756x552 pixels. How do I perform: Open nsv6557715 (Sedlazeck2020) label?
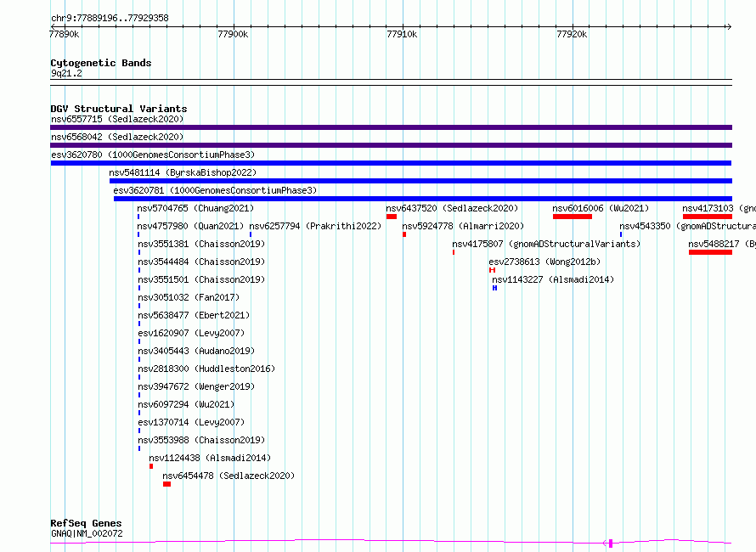[x=117, y=119]
